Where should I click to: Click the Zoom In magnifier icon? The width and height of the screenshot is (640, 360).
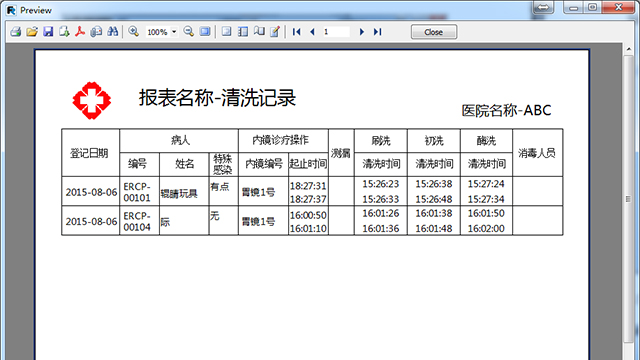(133, 31)
